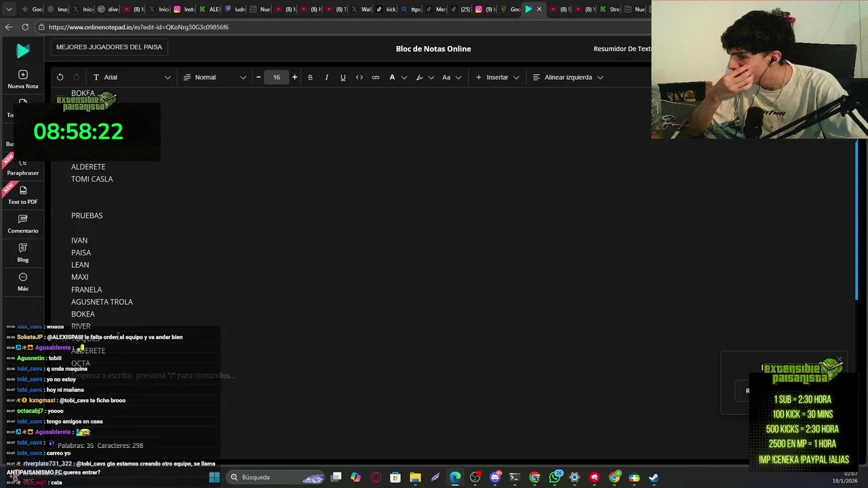Switch to the Instagram browser tab

185,9
